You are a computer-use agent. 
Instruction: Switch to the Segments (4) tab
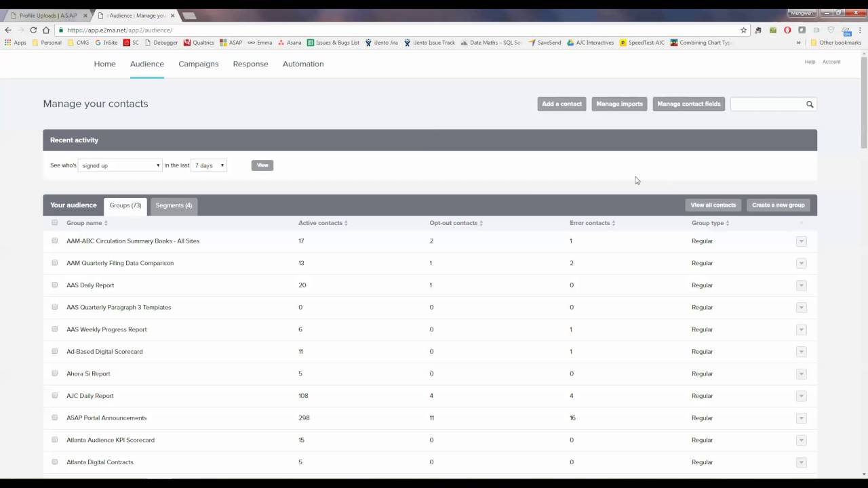click(174, 205)
